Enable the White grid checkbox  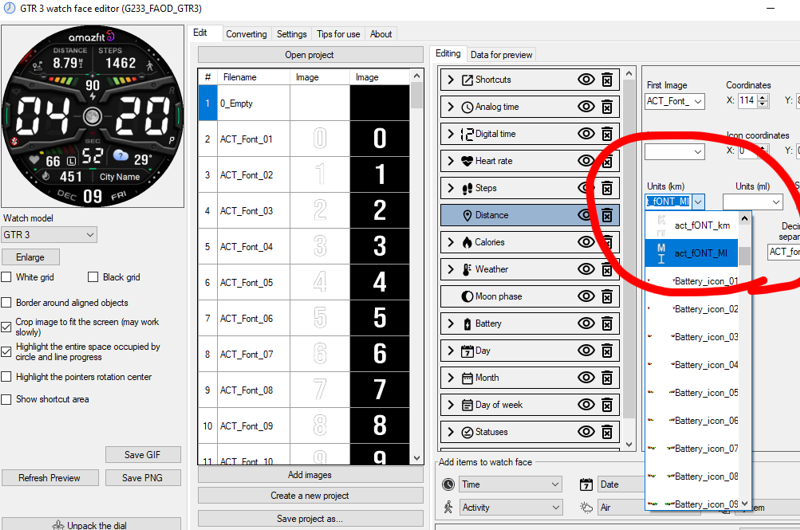[7, 277]
